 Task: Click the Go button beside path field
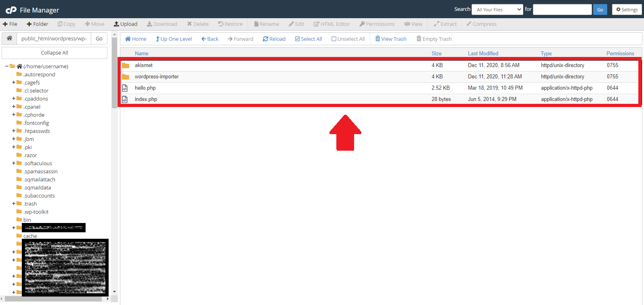(x=99, y=38)
